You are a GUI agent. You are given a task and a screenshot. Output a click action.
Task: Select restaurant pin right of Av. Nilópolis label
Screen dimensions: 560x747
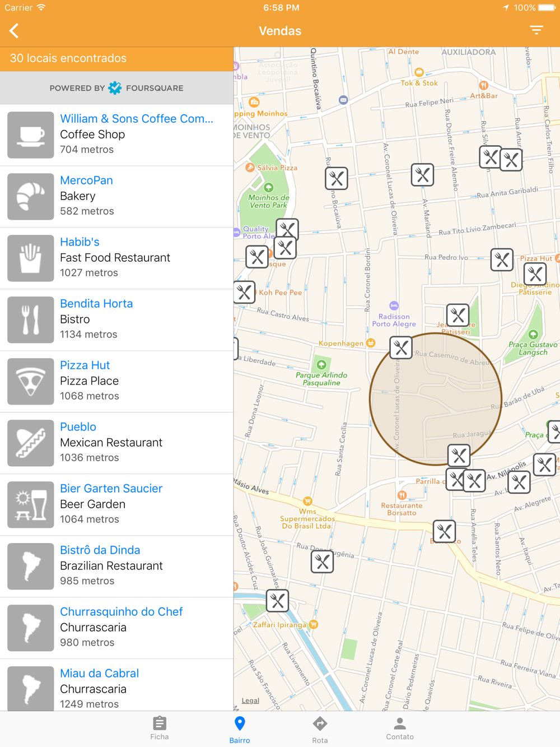click(x=544, y=465)
